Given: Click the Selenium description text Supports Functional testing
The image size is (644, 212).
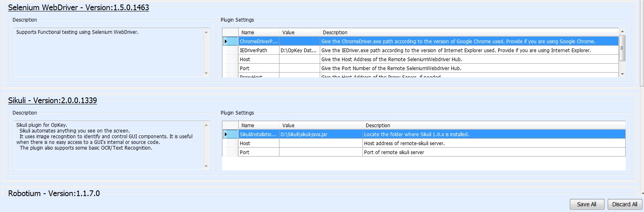Looking at the screenshot, I should click(77, 32).
